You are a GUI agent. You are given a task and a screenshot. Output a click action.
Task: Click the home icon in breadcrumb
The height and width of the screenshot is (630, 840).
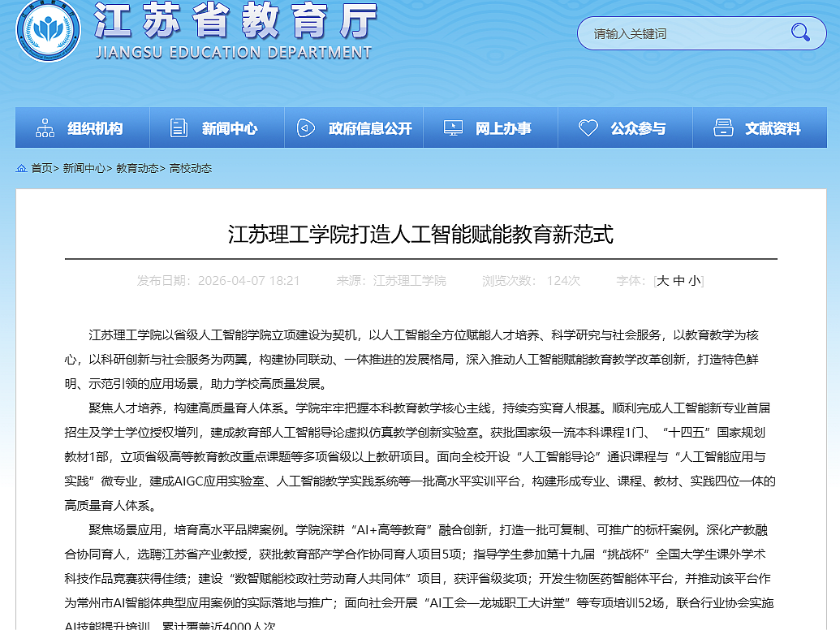pyautogui.click(x=21, y=168)
